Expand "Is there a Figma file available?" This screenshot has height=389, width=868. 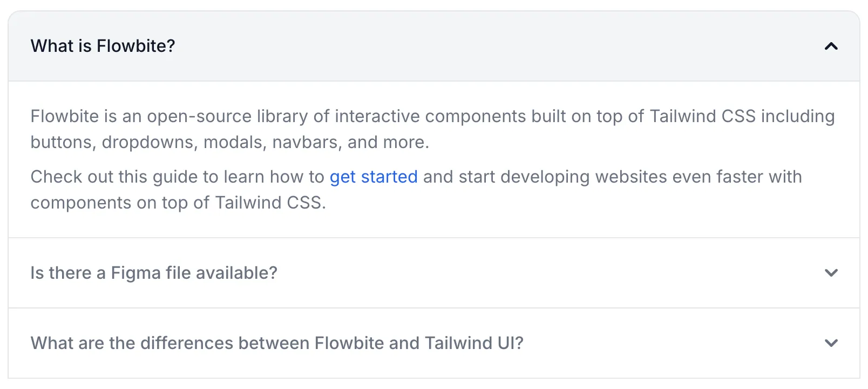pos(154,273)
